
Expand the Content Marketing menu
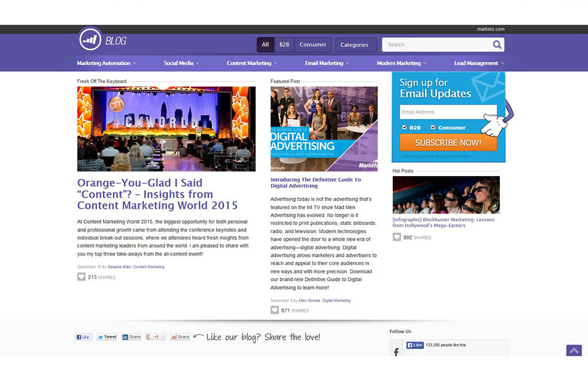tap(252, 63)
